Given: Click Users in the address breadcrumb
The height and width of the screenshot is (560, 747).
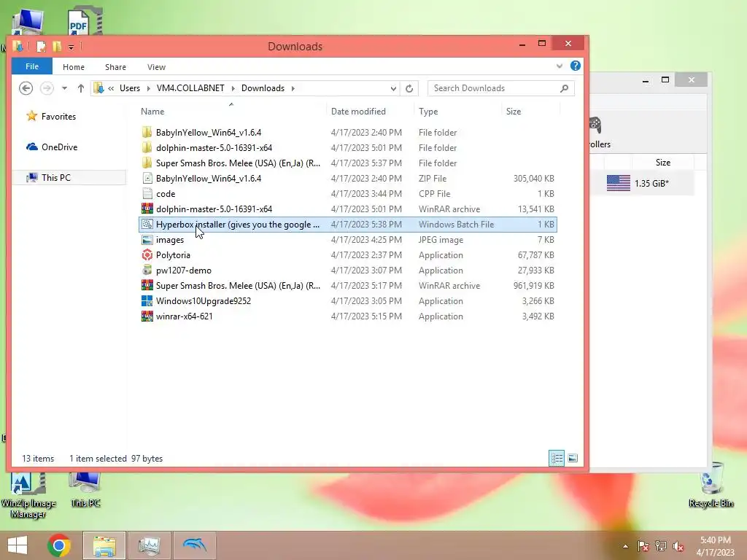Looking at the screenshot, I should pyautogui.click(x=130, y=88).
